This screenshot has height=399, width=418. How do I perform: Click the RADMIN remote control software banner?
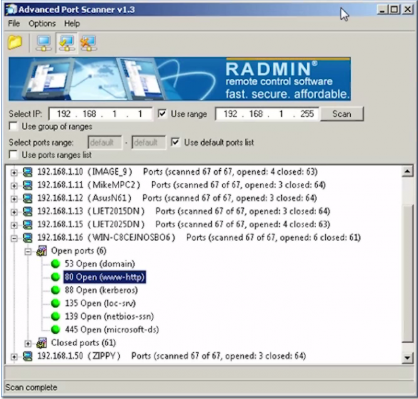coord(180,79)
